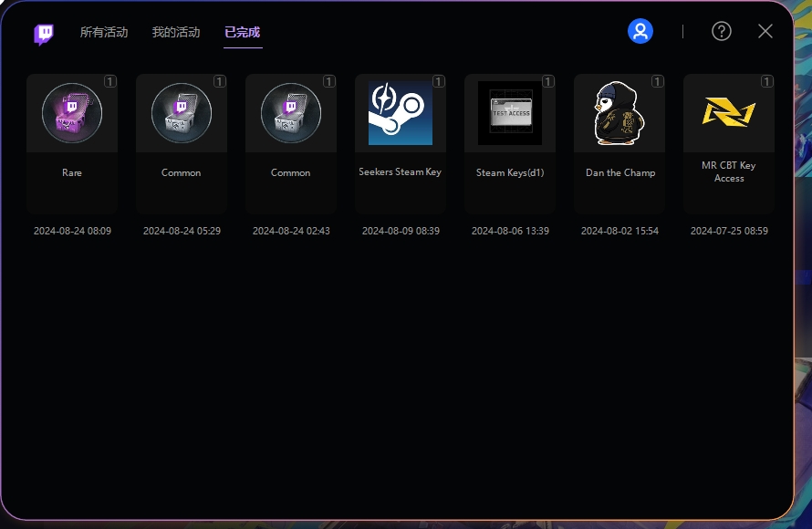Click the 'Steam Keys(d1)' label
The width and height of the screenshot is (812, 529).
(x=510, y=173)
